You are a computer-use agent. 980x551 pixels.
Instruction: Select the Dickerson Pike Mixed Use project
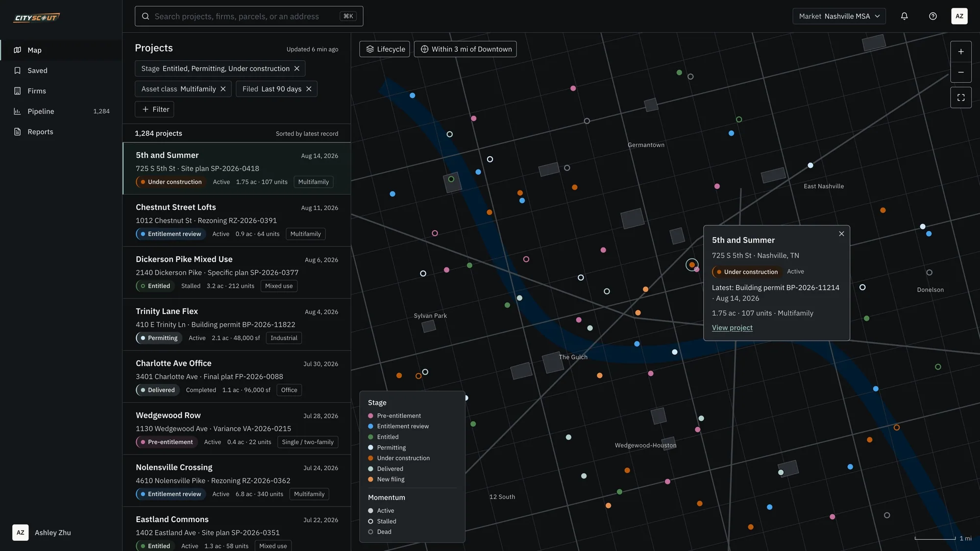(x=237, y=272)
